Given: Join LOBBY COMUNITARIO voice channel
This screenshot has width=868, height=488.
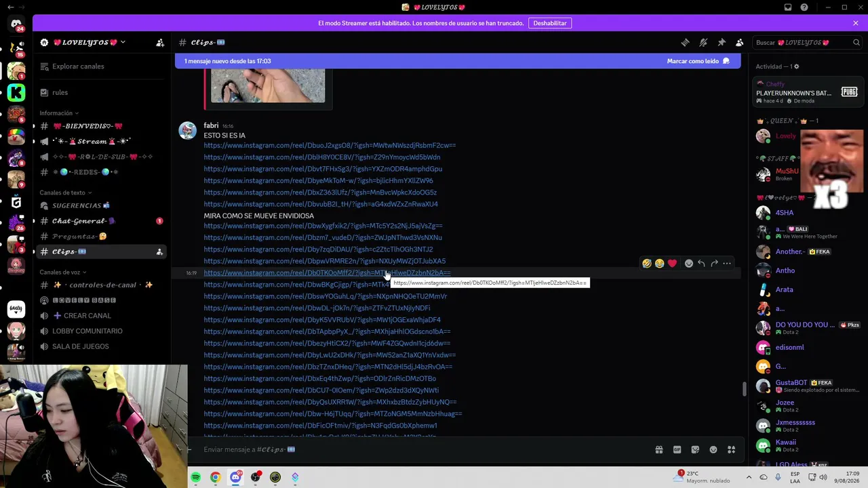Looking at the screenshot, I should [102, 331].
